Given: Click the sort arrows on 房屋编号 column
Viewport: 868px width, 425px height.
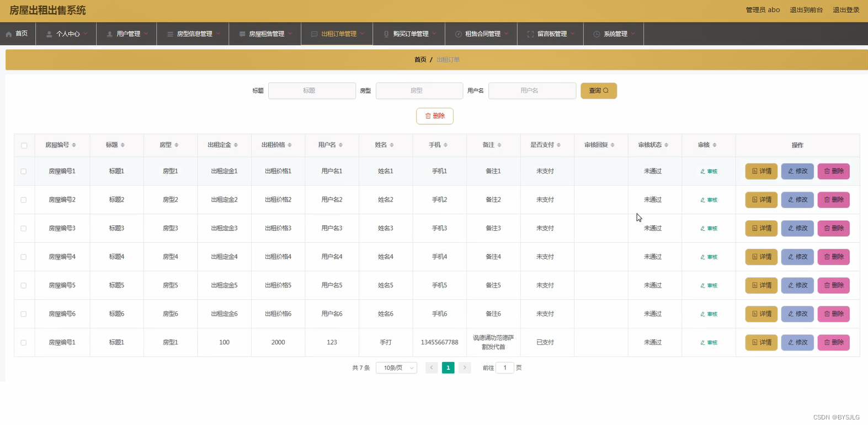Looking at the screenshot, I should point(74,145).
